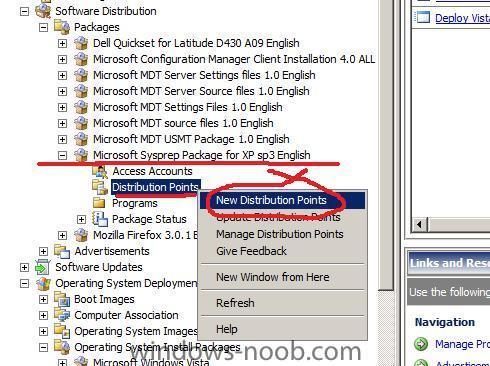Screen dimensions: 490x366
Task: Select the Dell Quickset package icon
Action: 81,43
